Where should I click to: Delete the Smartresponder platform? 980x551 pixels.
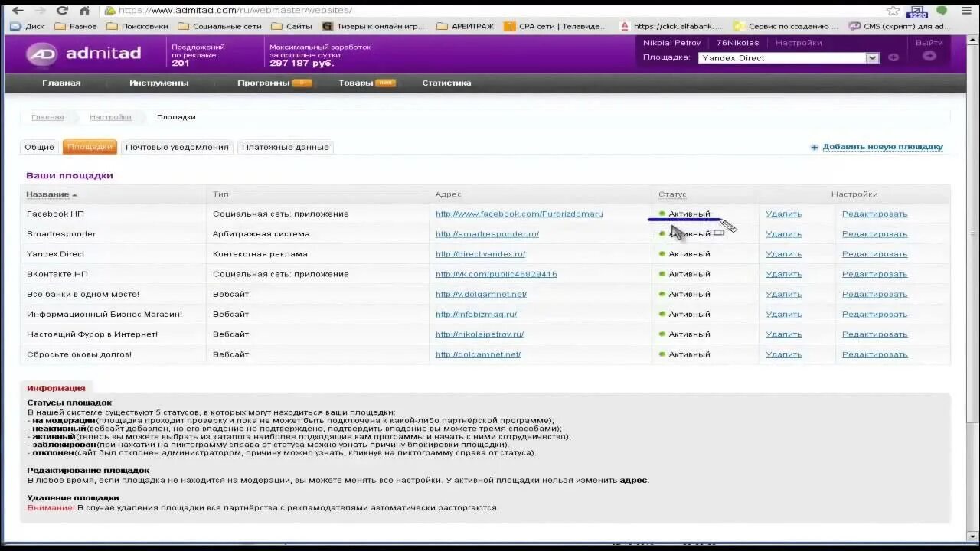pyautogui.click(x=783, y=233)
